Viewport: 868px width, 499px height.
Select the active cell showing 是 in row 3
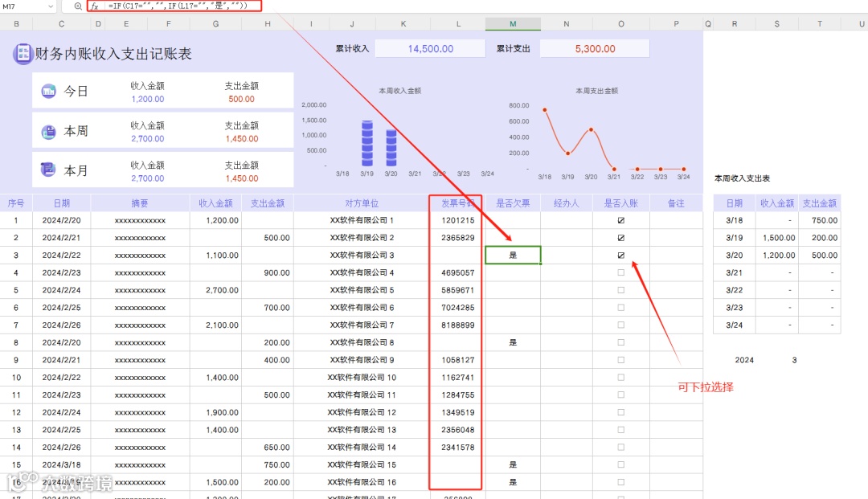(513, 255)
